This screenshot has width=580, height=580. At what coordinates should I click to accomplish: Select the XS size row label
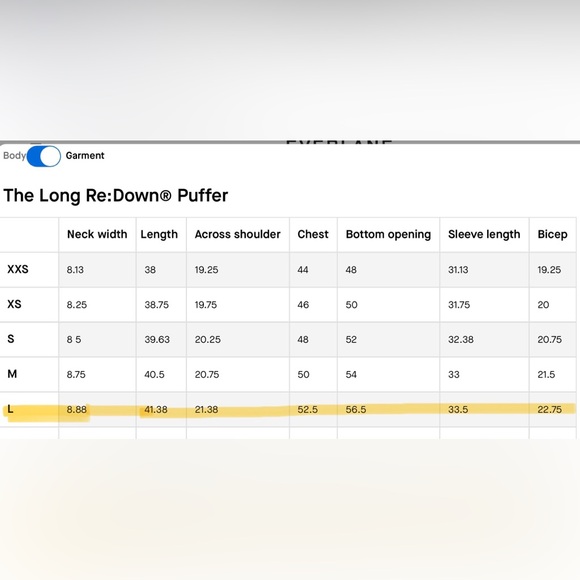pyautogui.click(x=14, y=304)
